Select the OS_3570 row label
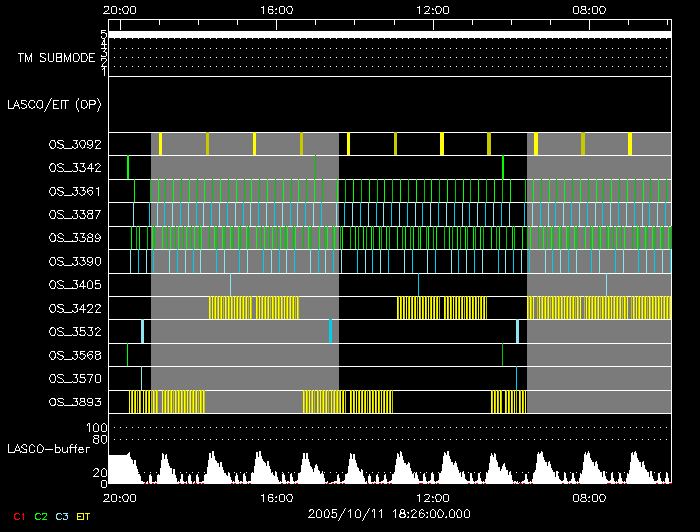700x532 pixels. pos(74,378)
